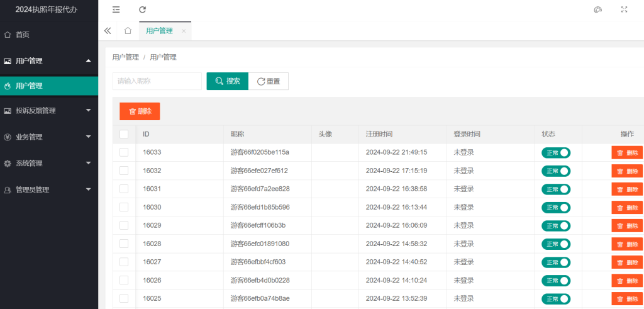Expand the 系统管理 sidebar menu
Image resolution: width=644 pixels, height=309 pixels.
(49, 164)
